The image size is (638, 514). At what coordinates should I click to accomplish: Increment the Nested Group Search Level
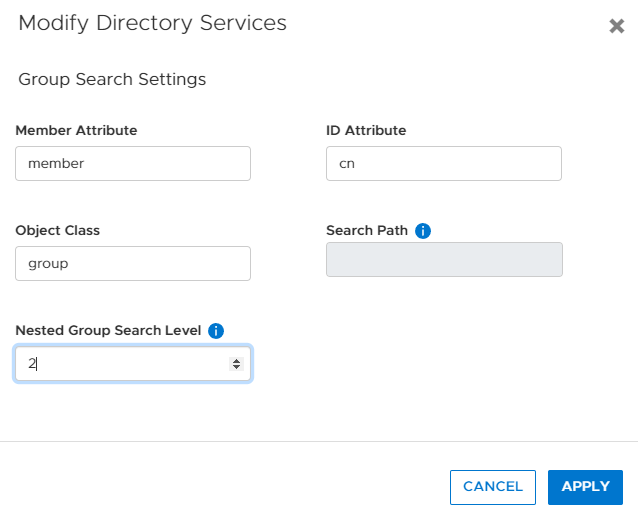tap(236, 360)
